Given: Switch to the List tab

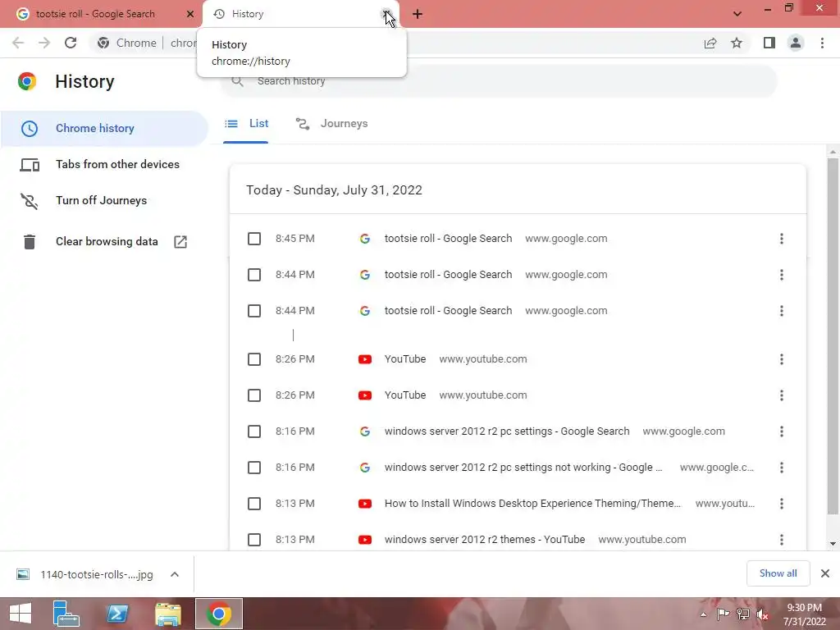Looking at the screenshot, I should point(246,124).
